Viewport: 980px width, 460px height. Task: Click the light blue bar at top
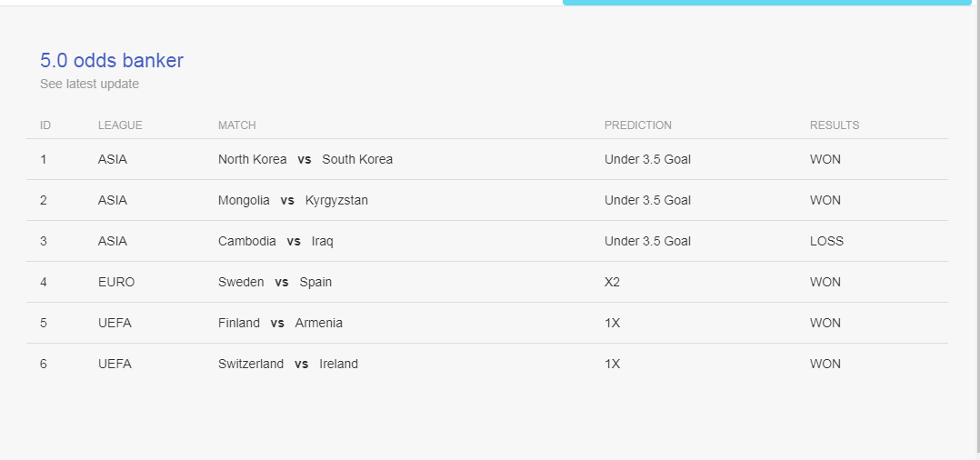tap(767, 3)
